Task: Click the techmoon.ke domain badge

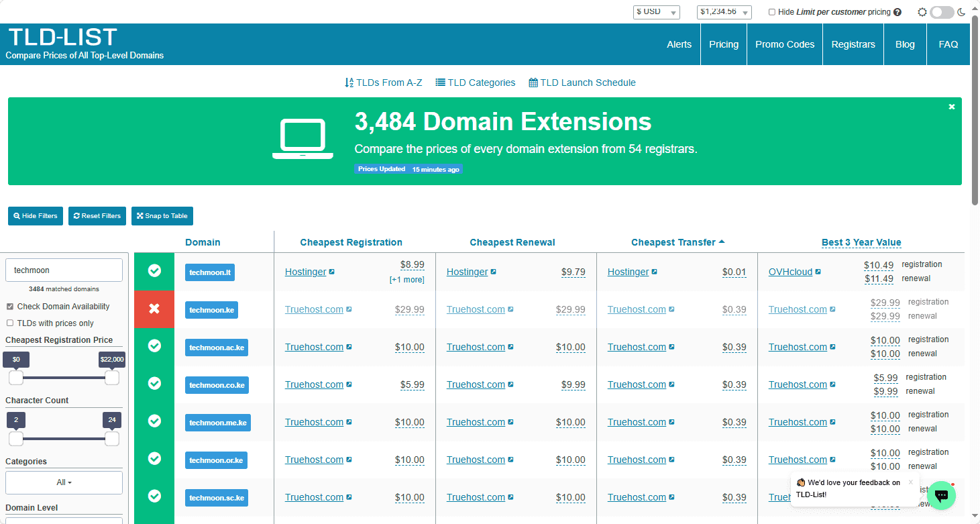Action: point(211,310)
